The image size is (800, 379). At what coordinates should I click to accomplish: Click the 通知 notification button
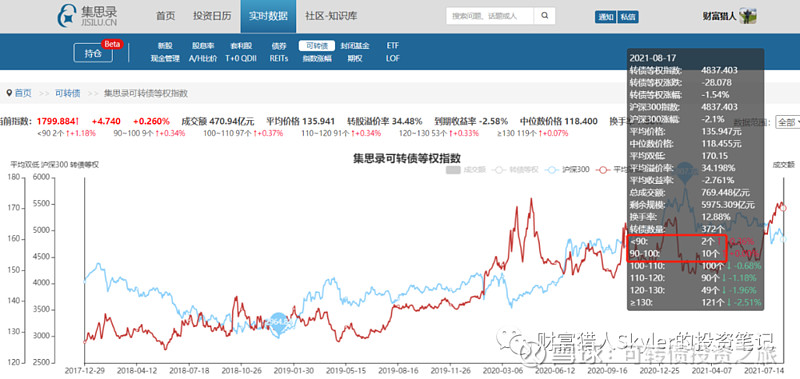click(x=606, y=16)
